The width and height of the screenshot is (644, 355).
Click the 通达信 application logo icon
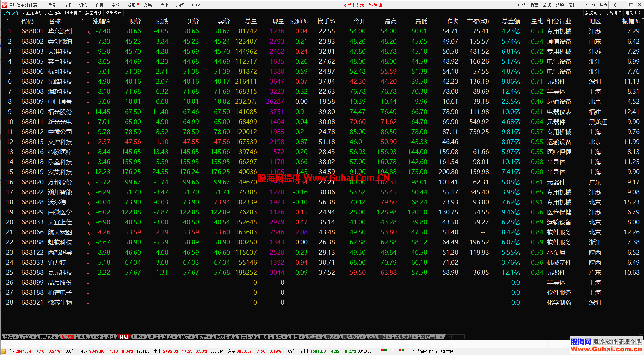tap(4, 5)
